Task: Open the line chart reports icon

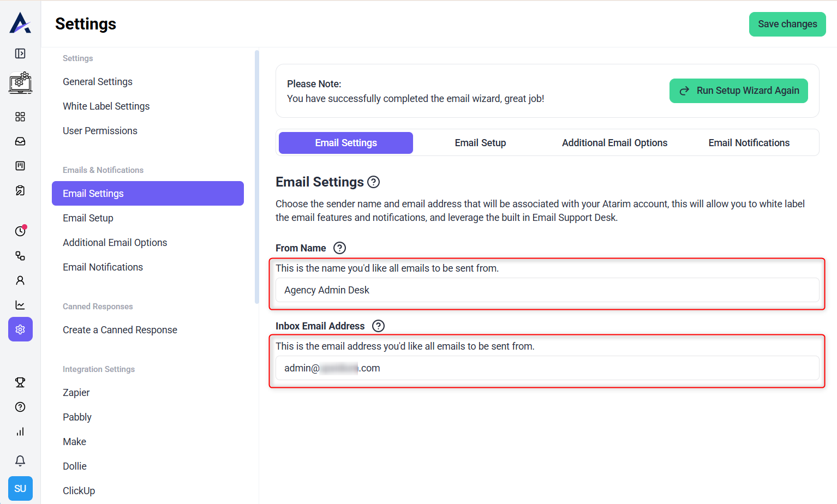Action: [x=20, y=305]
